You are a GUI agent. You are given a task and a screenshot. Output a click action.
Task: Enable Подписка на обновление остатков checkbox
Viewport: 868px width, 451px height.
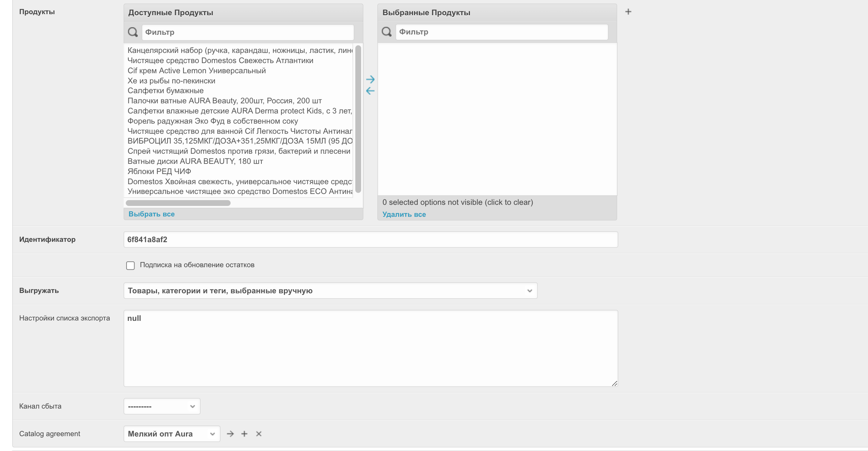[x=131, y=265]
